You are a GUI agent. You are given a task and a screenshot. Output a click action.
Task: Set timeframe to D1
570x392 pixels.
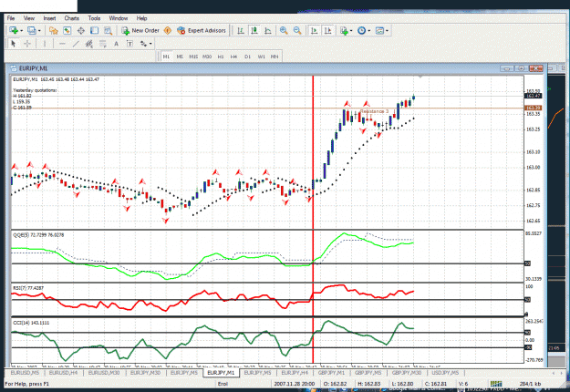pyautogui.click(x=247, y=57)
